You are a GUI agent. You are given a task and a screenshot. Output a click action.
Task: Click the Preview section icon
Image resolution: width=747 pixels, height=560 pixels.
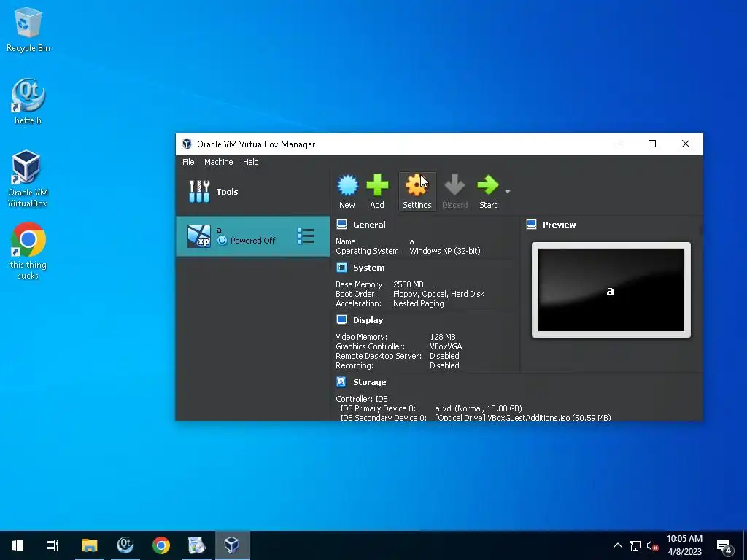(531, 225)
